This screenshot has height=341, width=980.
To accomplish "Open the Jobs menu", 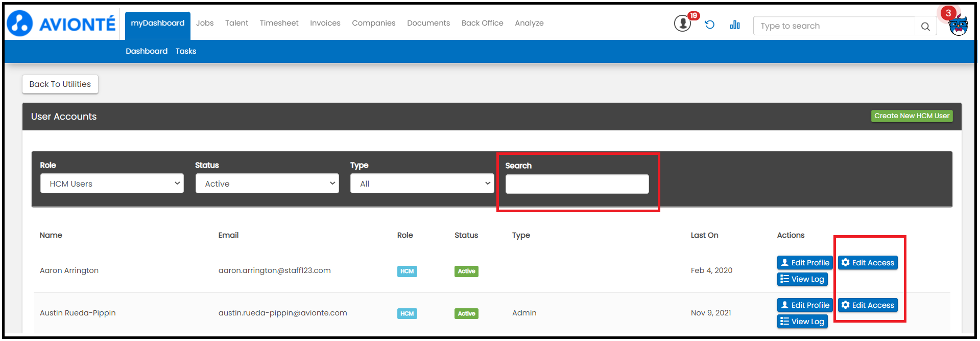I will pyautogui.click(x=205, y=23).
